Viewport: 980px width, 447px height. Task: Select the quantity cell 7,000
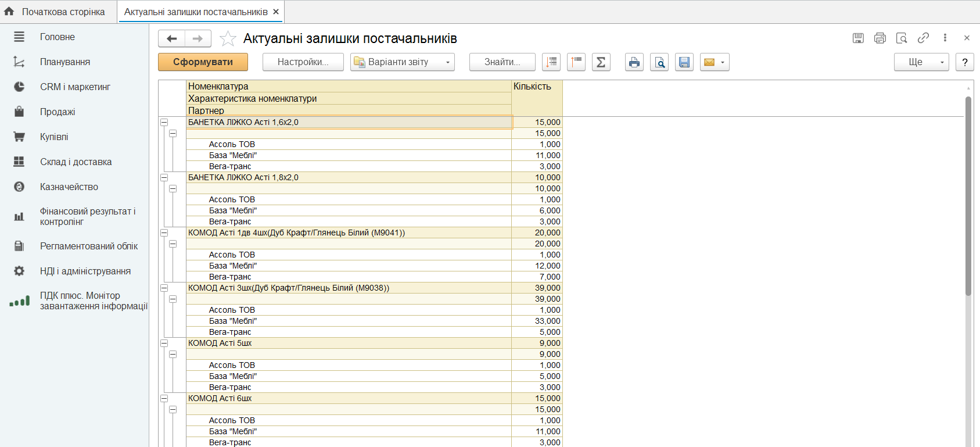[537, 277]
